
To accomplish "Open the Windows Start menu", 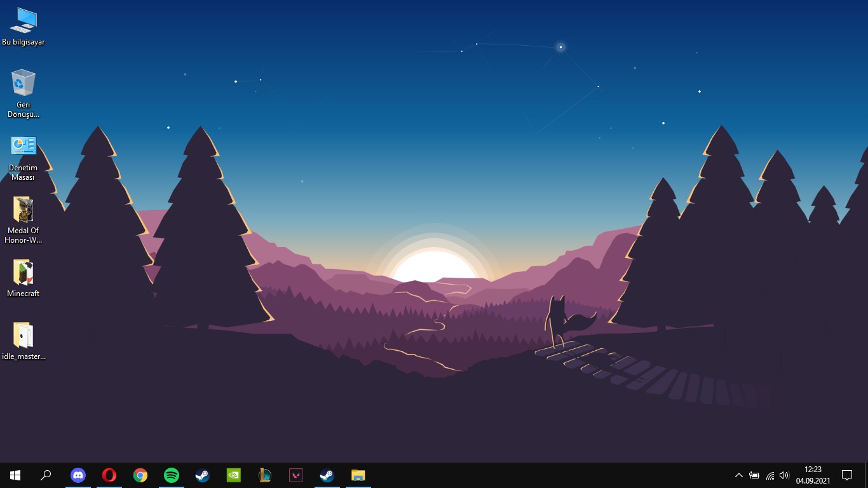I will point(15,475).
